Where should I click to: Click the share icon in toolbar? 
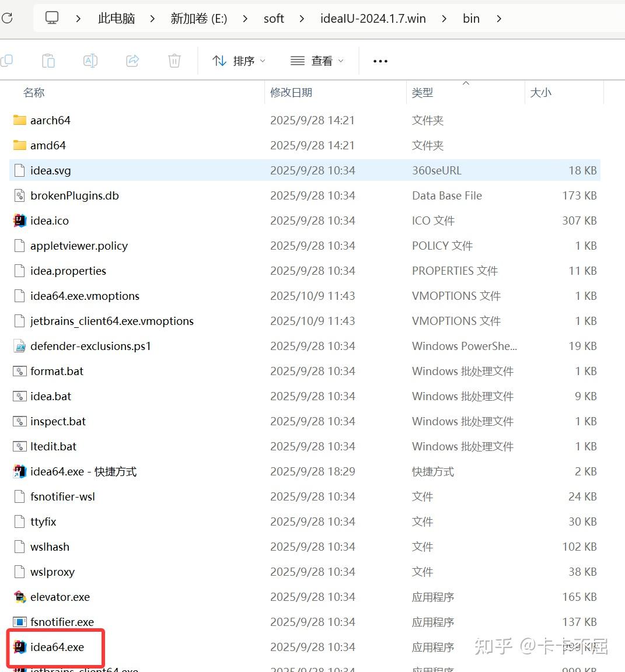132,61
